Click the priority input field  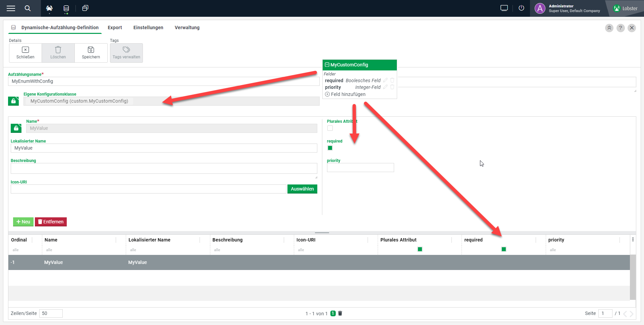[x=360, y=168]
